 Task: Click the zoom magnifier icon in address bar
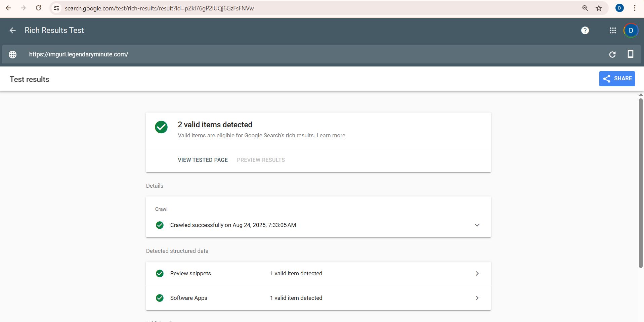(x=585, y=8)
